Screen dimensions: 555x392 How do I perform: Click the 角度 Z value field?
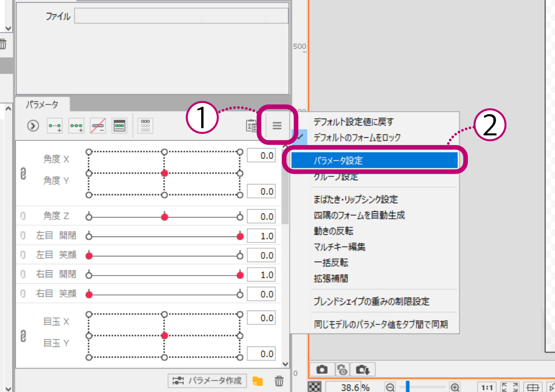pyautogui.click(x=261, y=217)
